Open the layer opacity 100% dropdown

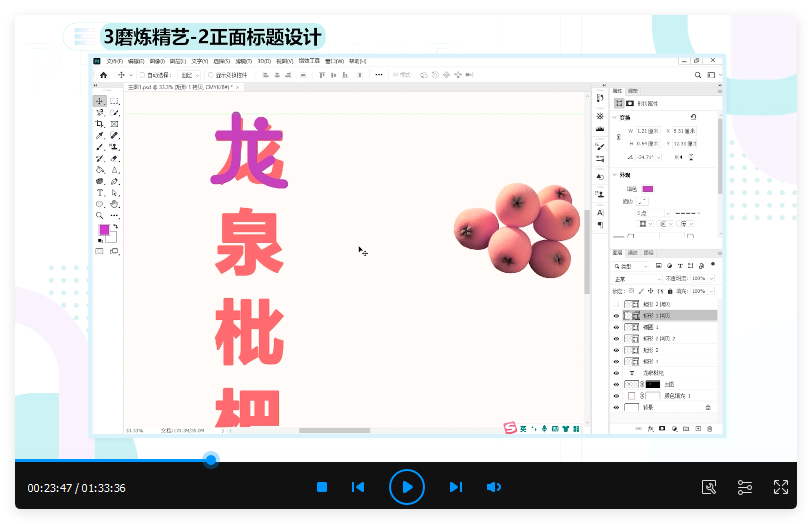[x=700, y=279]
